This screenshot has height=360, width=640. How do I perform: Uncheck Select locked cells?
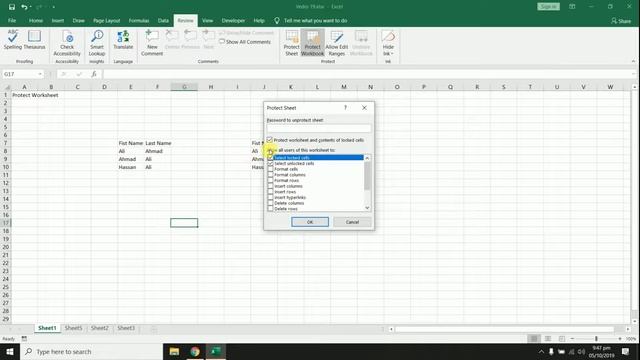point(270,158)
